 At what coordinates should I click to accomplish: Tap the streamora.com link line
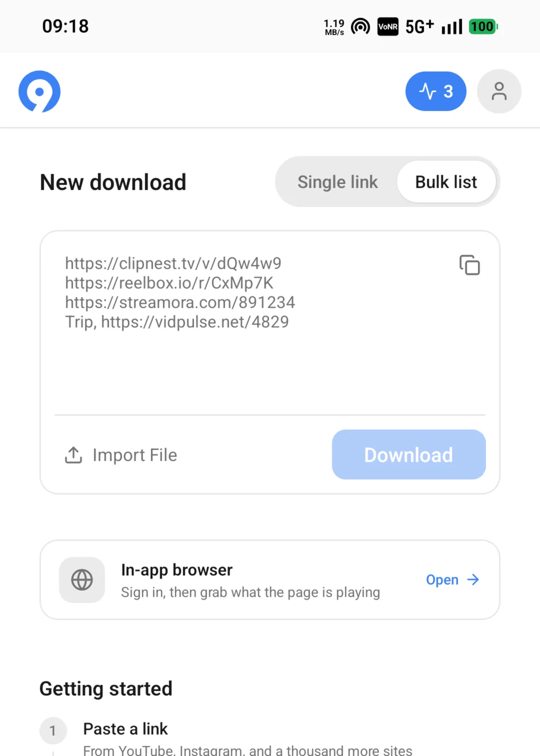(180, 303)
